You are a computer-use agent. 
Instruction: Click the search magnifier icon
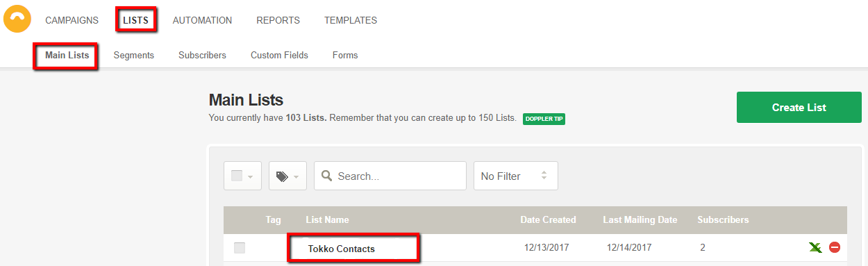pyautogui.click(x=326, y=176)
